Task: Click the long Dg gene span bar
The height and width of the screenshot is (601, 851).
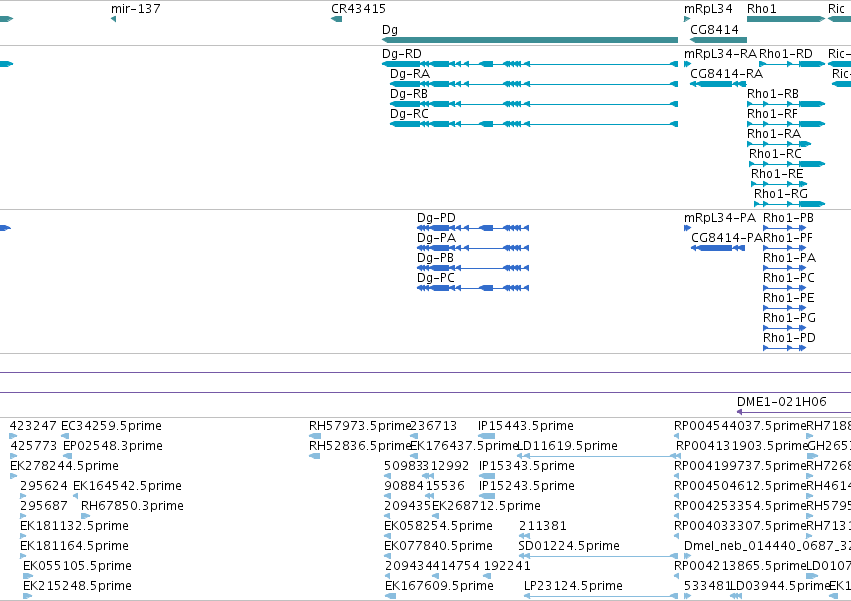Action: [530, 40]
